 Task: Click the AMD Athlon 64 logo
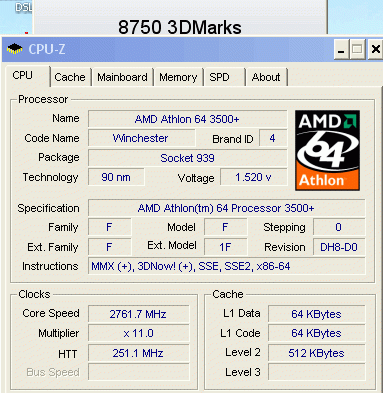tap(327, 150)
